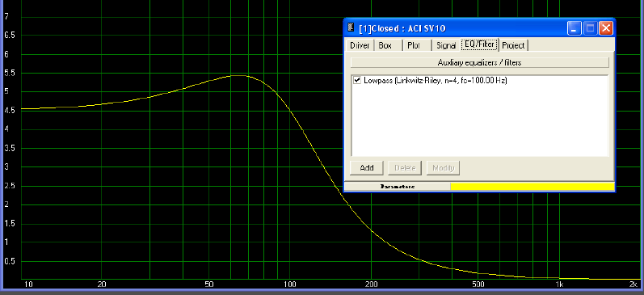
Task: Expand the Parameters section bar
Action: coord(398,187)
